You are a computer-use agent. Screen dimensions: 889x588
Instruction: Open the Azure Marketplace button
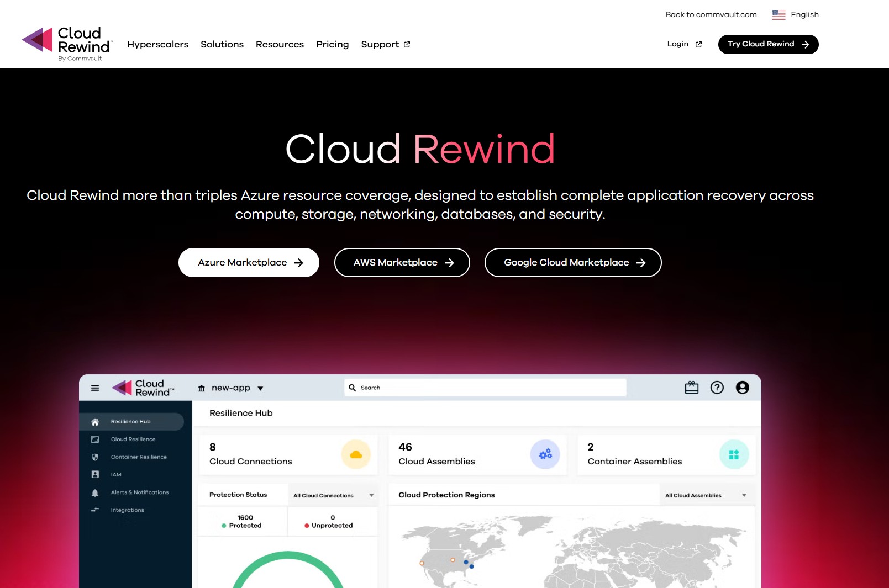(249, 263)
